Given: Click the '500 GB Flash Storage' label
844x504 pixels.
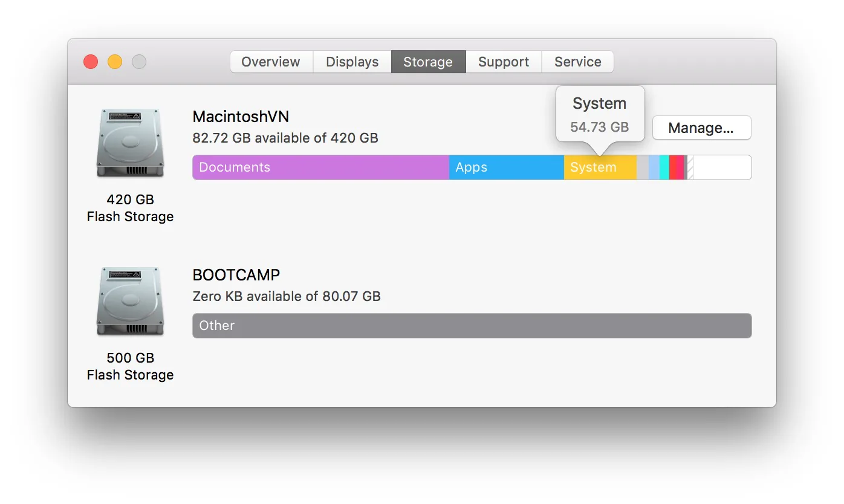Looking at the screenshot, I should pos(130,366).
